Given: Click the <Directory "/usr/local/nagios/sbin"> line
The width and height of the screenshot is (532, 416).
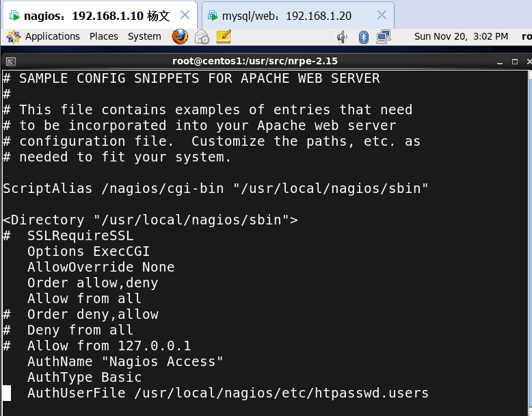Looking at the screenshot, I should (x=150, y=220).
